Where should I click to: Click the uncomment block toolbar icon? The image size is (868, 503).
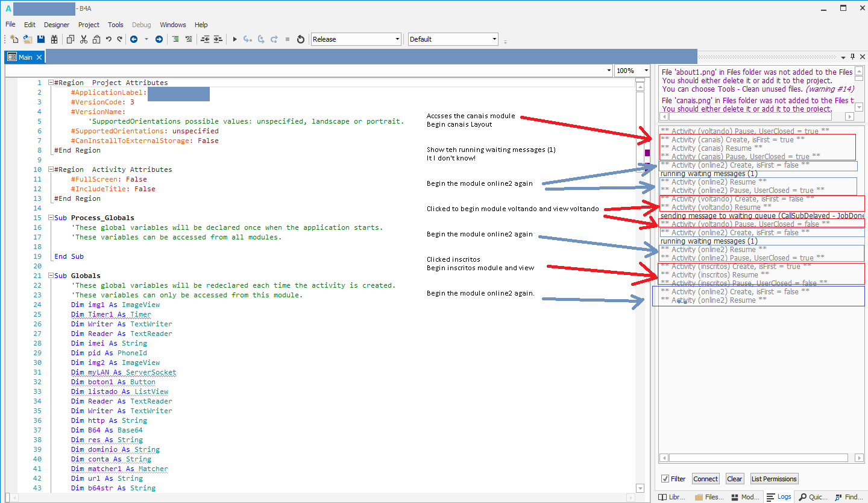(x=189, y=39)
